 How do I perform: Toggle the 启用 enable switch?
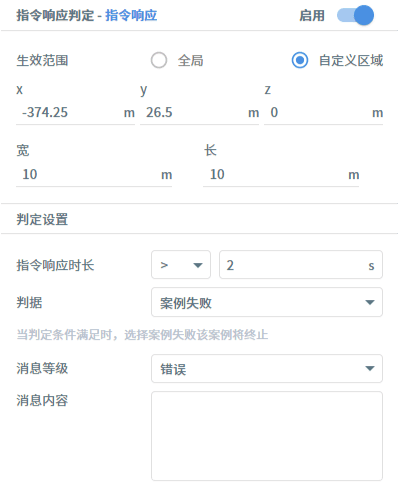355,15
